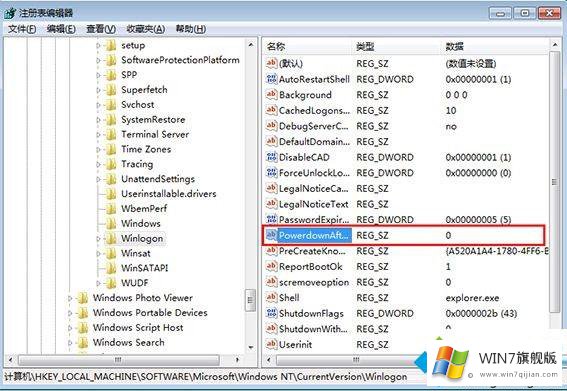Click the Windows Portable Devices folder icon

coord(83,313)
